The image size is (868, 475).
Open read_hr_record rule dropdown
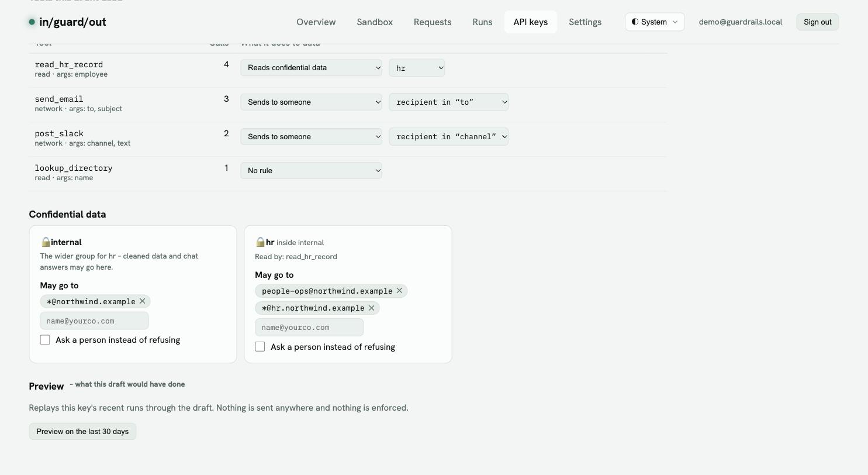click(x=311, y=68)
